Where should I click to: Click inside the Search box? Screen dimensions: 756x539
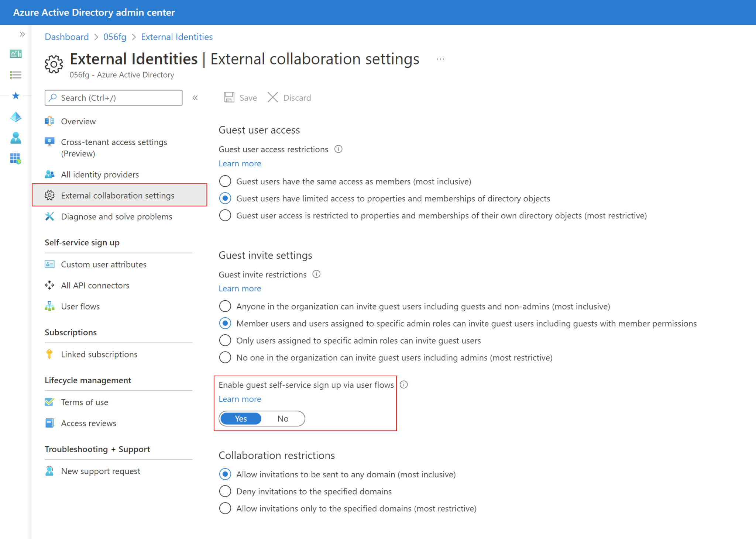click(113, 98)
